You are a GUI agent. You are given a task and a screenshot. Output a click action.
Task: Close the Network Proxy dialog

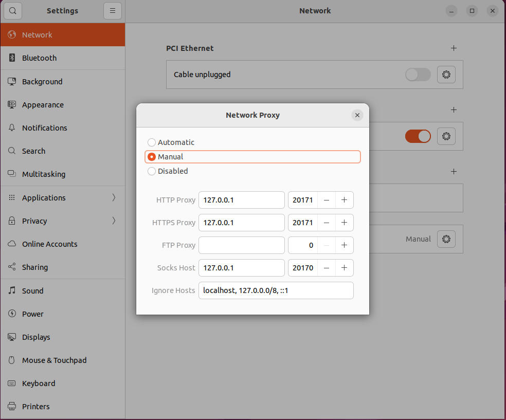(357, 115)
